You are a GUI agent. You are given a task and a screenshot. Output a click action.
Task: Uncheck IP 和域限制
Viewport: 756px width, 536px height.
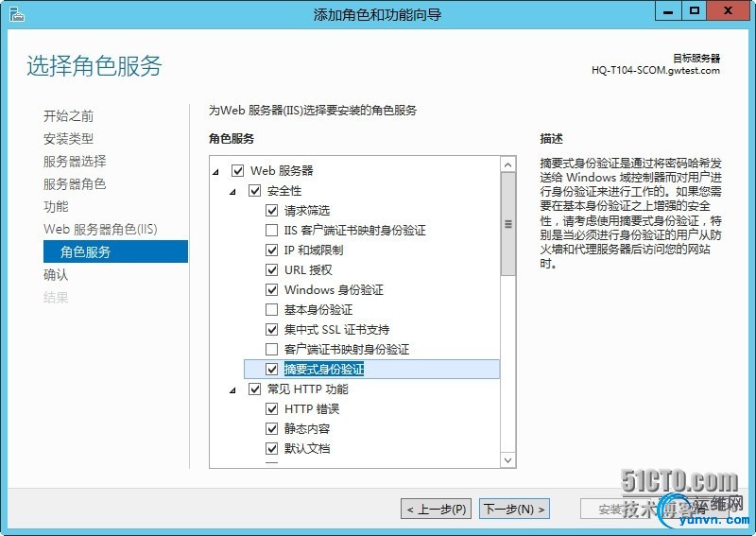click(272, 250)
